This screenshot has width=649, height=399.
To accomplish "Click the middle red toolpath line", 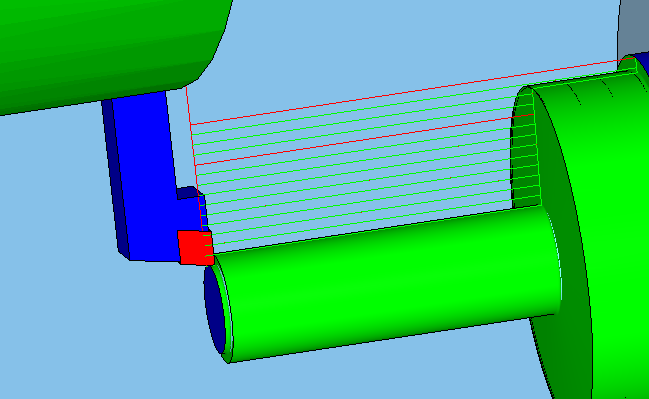I will coord(364,140).
